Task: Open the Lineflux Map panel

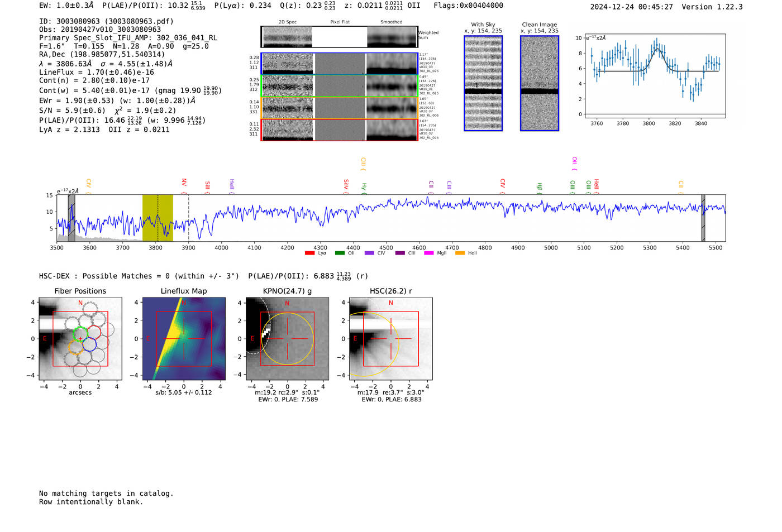Action: [x=184, y=339]
